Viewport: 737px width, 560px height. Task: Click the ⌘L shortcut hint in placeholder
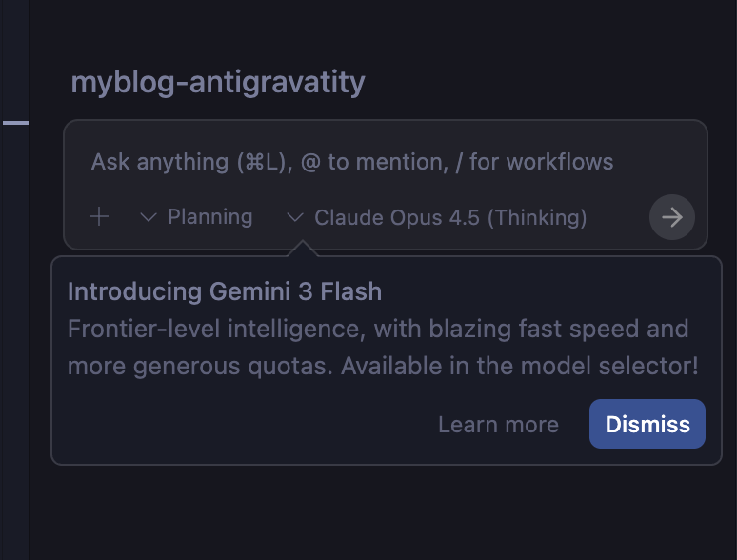[262, 162]
